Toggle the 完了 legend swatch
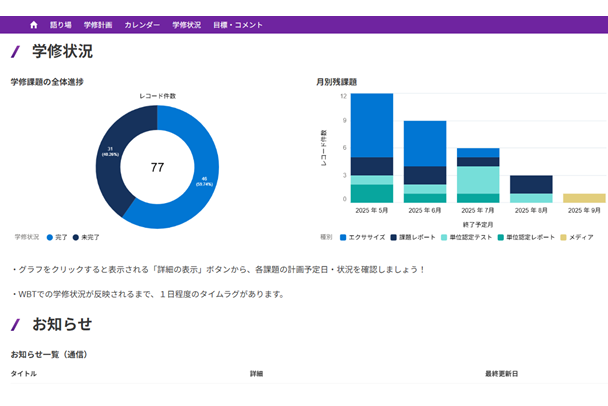This screenshot has width=608, height=406. [x=50, y=237]
